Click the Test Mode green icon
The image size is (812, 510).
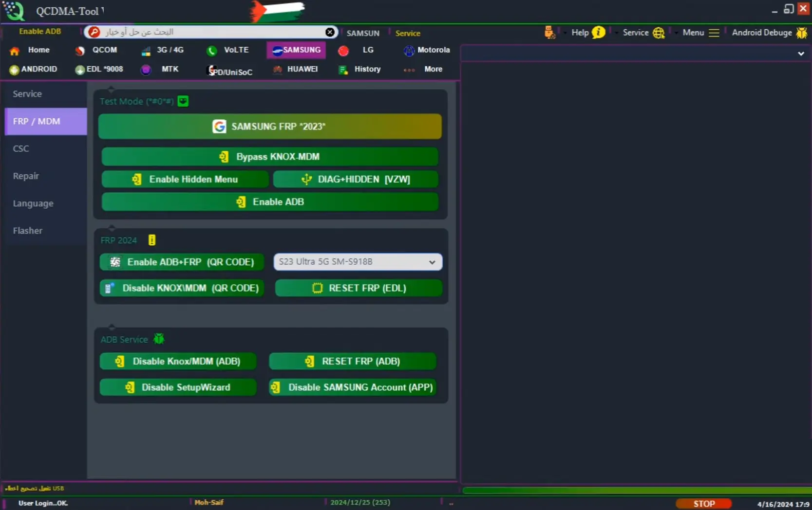183,101
